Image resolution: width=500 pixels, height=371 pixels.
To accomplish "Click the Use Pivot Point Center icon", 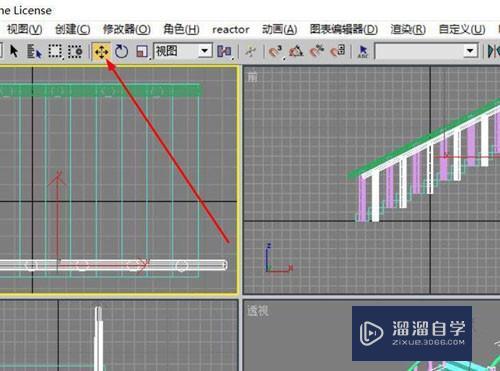I will 224,52.
